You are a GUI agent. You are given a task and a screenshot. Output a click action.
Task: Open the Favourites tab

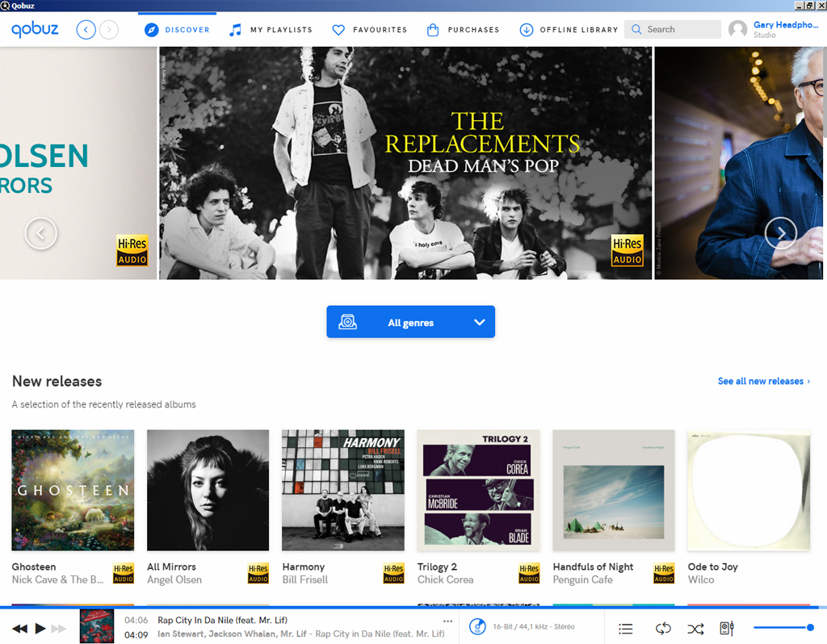369,30
